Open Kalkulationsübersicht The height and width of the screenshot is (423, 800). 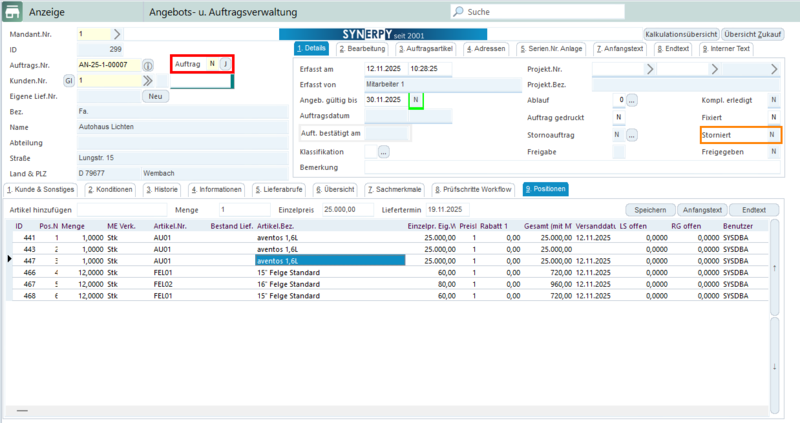pos(680,34)
